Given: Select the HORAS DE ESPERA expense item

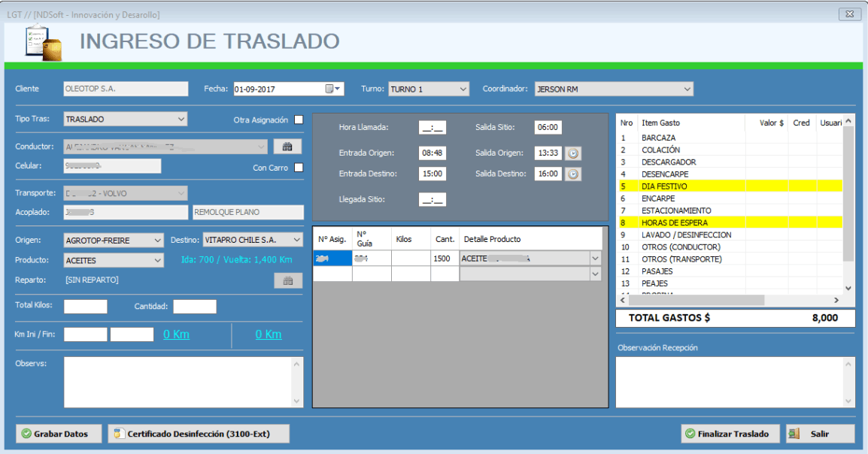Looking at the screenshot, I should point(730,222).
